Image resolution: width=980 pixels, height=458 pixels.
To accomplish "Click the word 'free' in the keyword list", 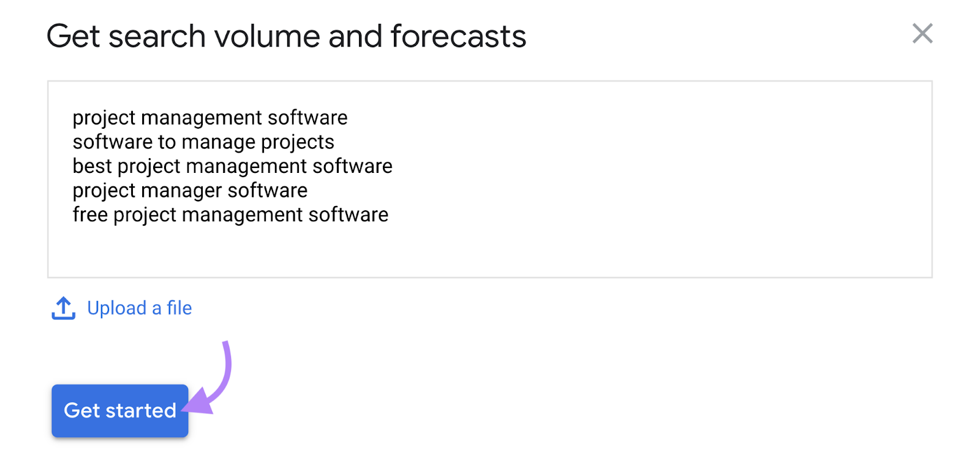I will click(x=90, y=215).
